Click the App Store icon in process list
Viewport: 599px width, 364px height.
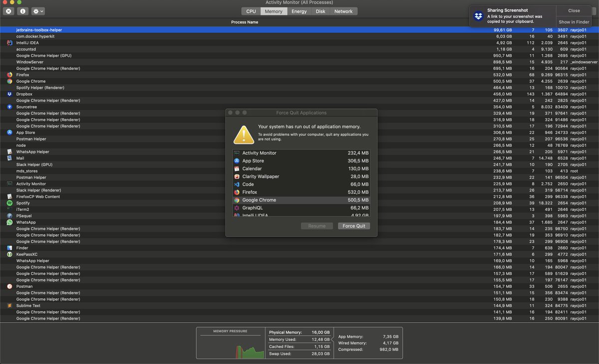pyautogui.click(x=9, y=133)
